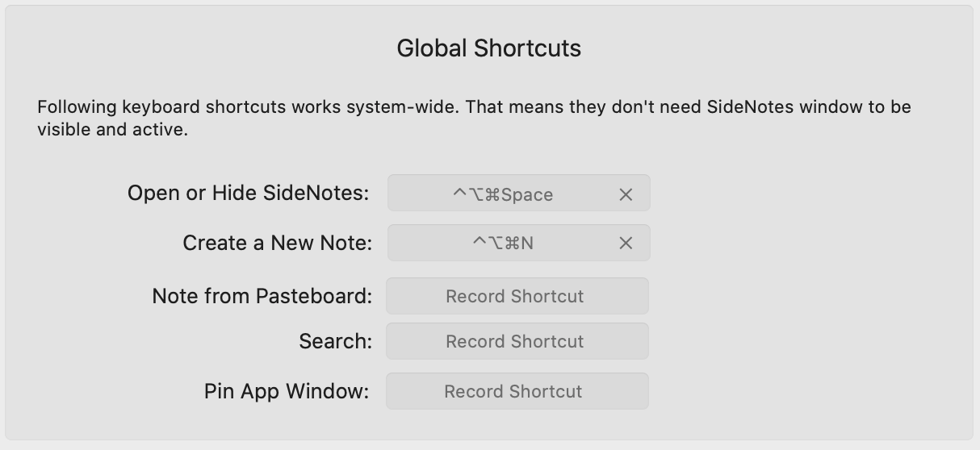Clear the Open or Hide SideNotes shortcut

click(626, 194)
